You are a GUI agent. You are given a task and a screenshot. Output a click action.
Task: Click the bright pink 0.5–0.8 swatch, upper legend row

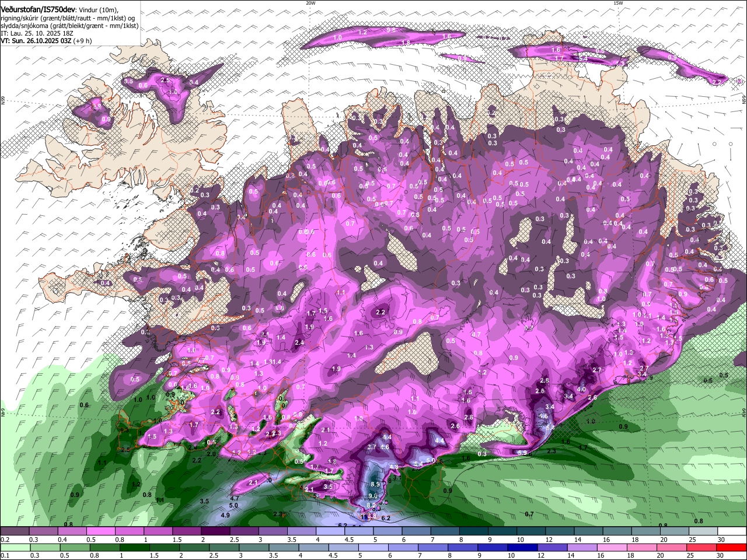100,531
